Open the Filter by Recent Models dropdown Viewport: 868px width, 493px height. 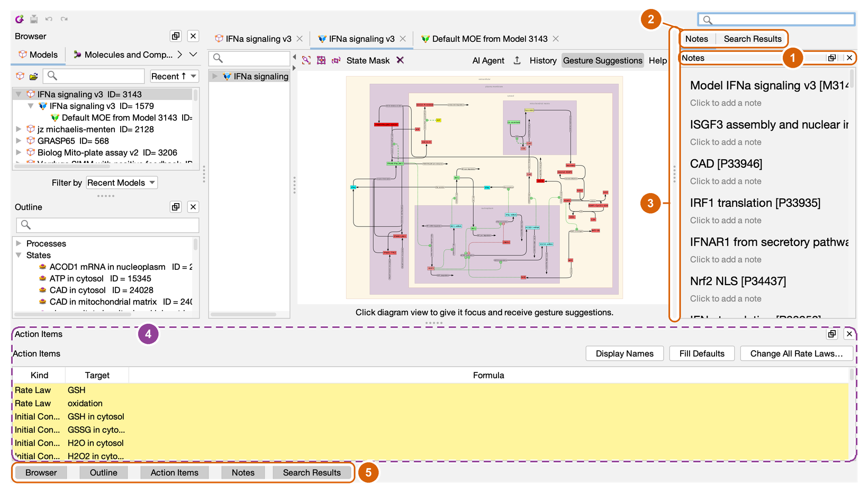click(122, 182)
